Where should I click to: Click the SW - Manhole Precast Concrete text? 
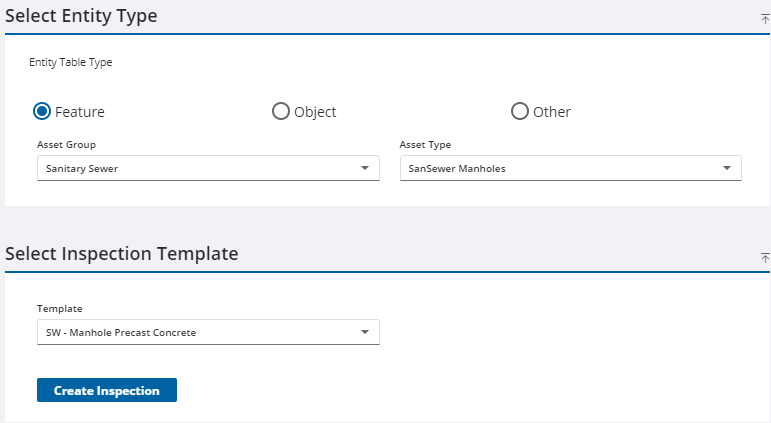pos(121,332)
